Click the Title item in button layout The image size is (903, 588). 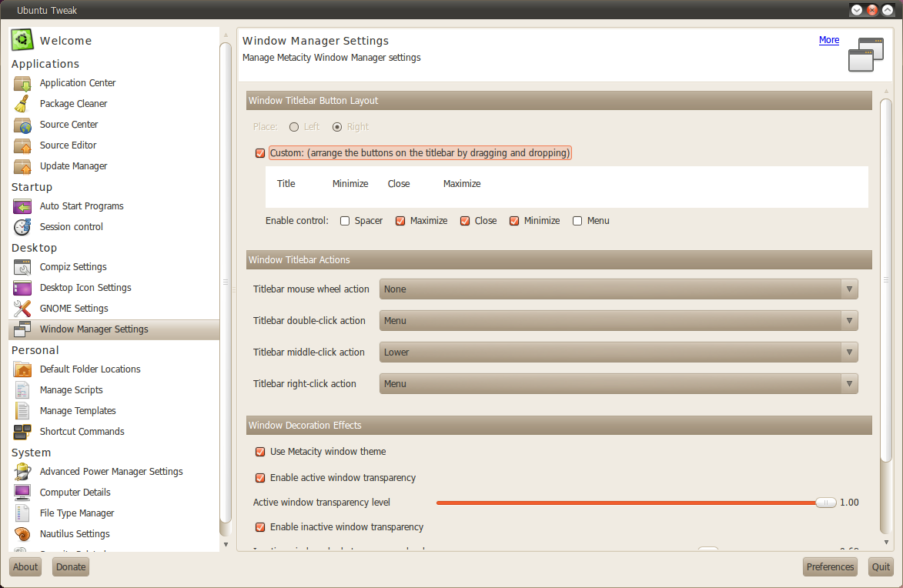click(x=286, y=184)
